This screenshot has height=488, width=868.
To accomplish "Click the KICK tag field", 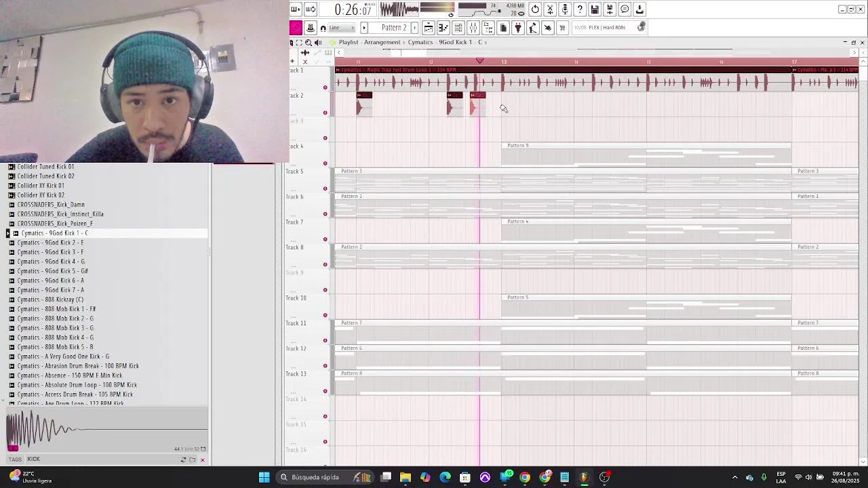I will tap(102, 460).
